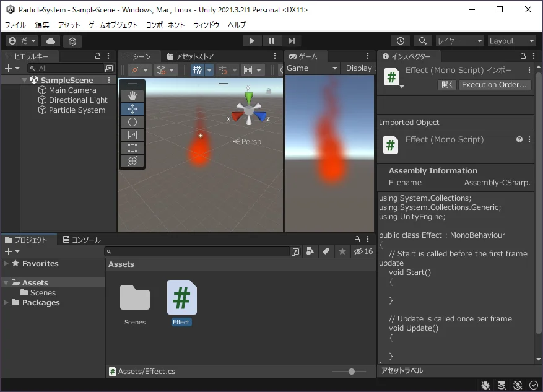The image size is (543, 392).
Task: Toggle grid snapping in scene toolbar
Action: 223,70
